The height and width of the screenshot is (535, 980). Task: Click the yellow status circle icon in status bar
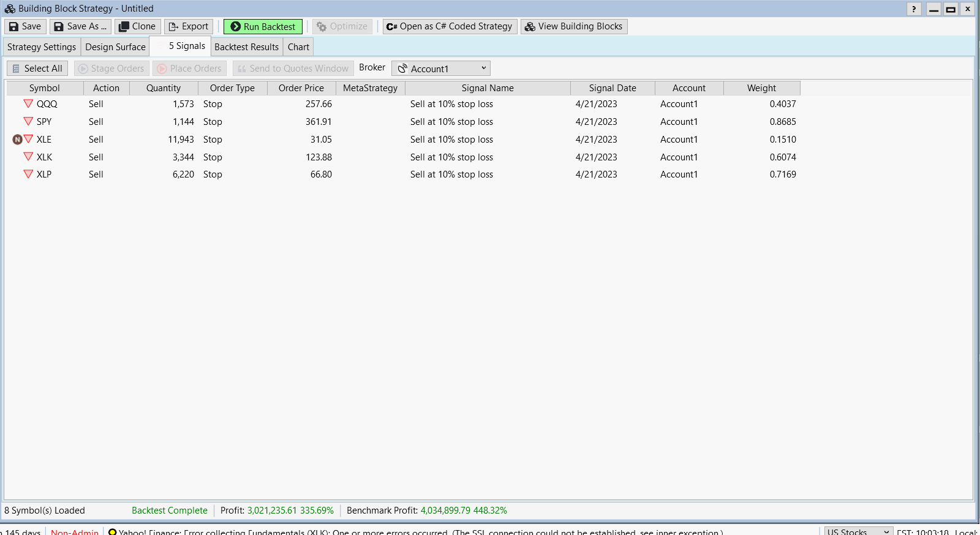[112, 532]
